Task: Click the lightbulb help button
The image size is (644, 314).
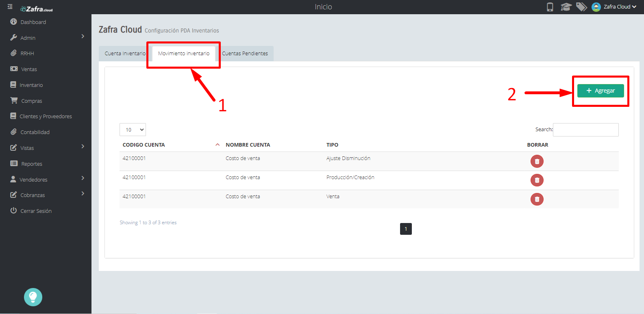Action: [x=33, y=297]
